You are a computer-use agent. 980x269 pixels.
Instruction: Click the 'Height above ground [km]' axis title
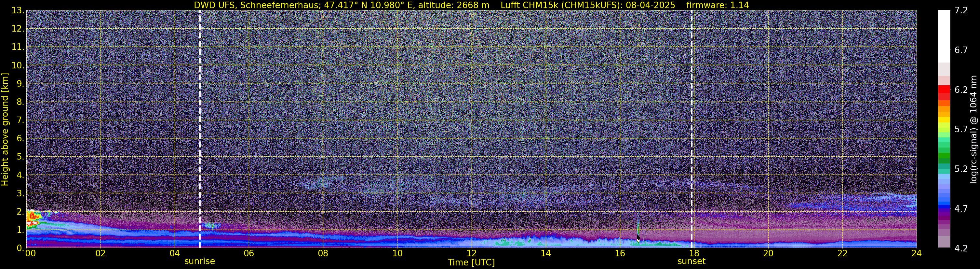(x=5, y=129)
